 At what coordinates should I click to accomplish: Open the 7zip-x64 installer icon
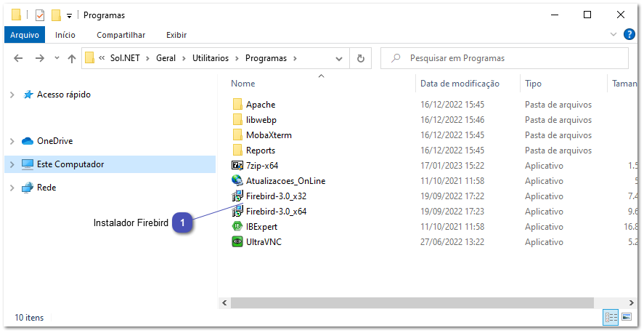237,166
